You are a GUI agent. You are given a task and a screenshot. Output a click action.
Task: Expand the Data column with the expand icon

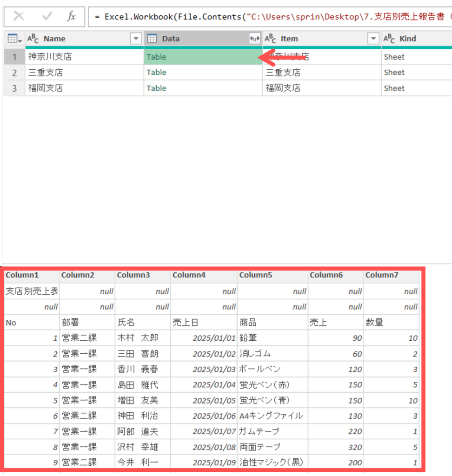[x=254, y=39]
